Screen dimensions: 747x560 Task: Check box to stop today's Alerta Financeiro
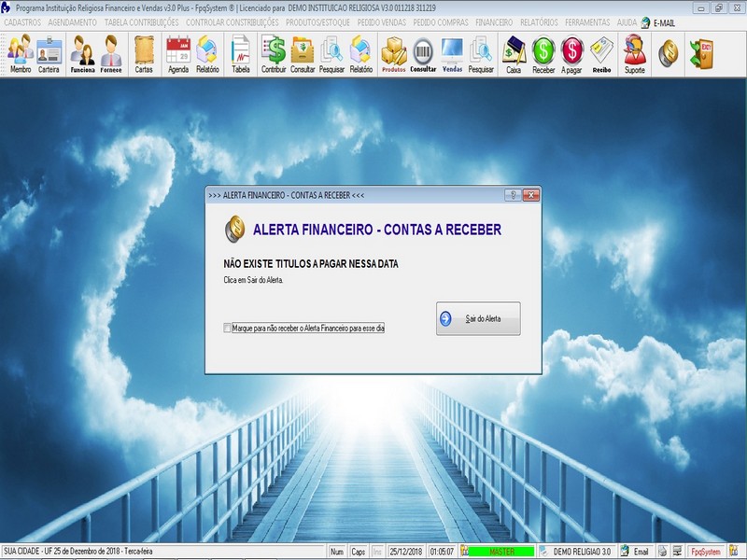click(x=227, y=329)
